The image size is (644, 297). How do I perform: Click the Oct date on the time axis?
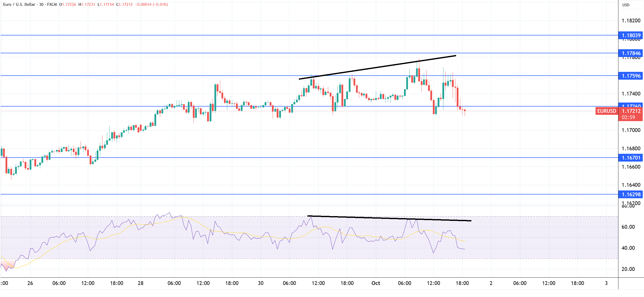tap(376, 283)
